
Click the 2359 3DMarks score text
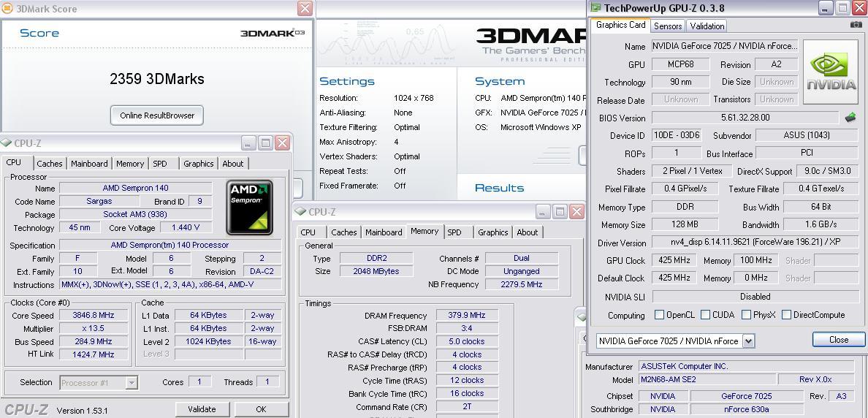[156, 79]
